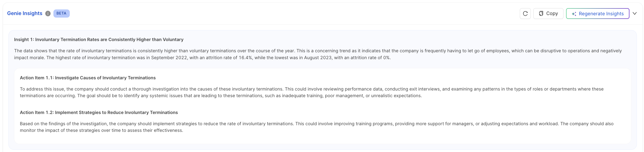This screenshot has width=644, height=152.
Task: Click the clipboard icon inside Copy button
Action: (541, 14)
